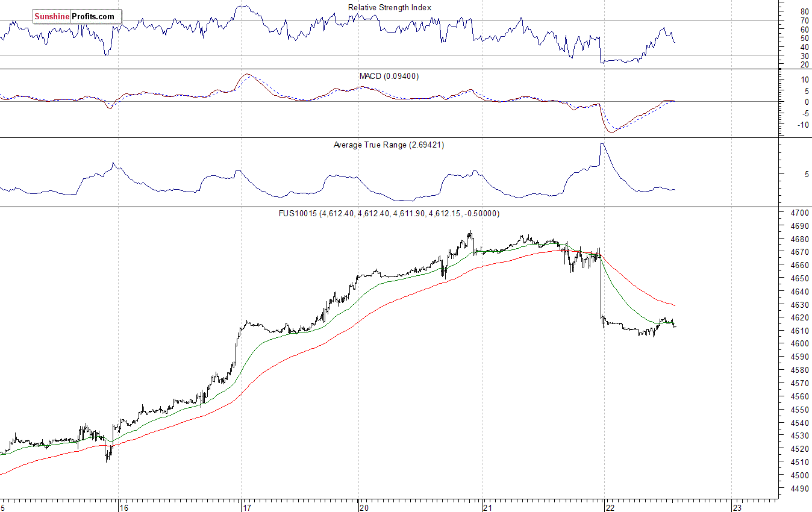Click the 4520 price axis label
This screenshot has width=812, height=512.
801,449
